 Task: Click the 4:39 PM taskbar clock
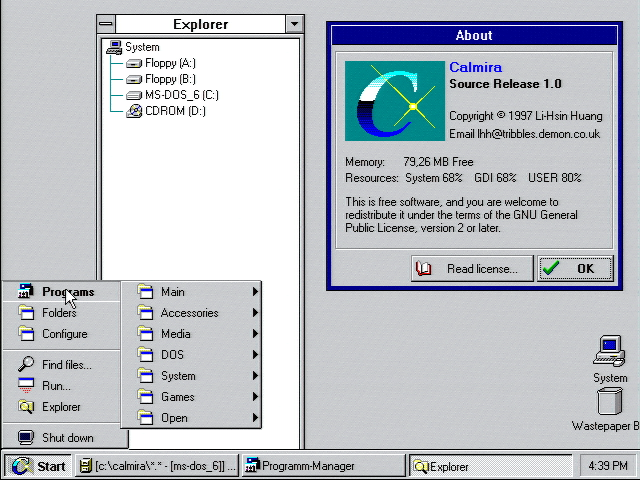point(606,466)
